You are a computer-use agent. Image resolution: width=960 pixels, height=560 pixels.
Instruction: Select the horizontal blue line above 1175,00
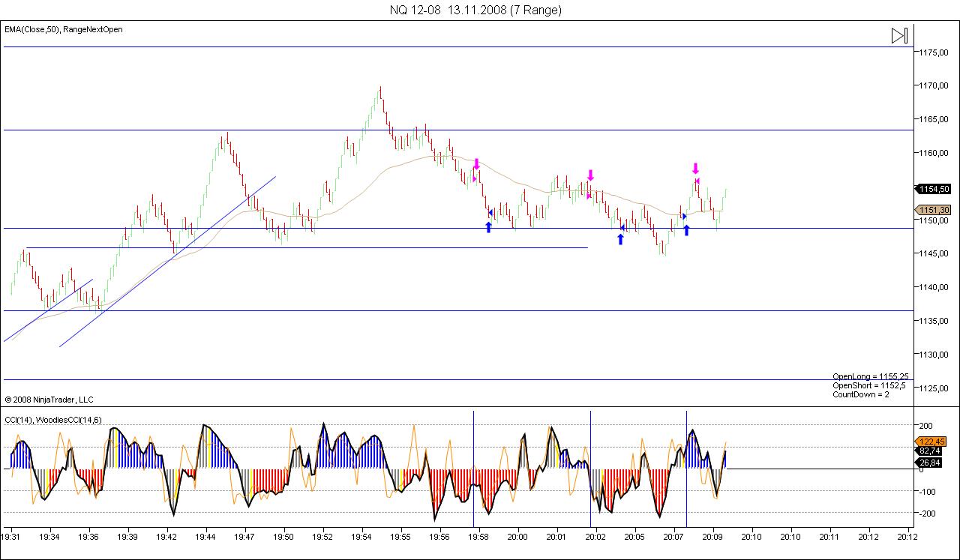coord(458,46)
